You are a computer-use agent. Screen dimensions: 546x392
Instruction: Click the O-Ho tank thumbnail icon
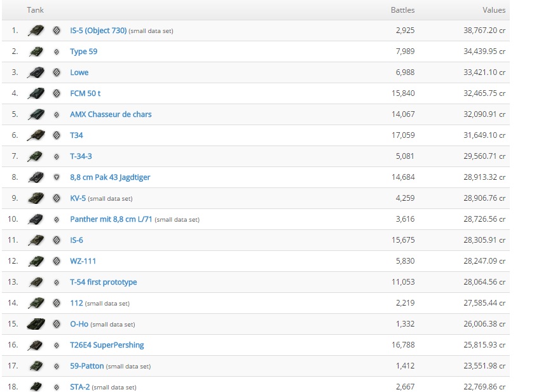point(36,324)
